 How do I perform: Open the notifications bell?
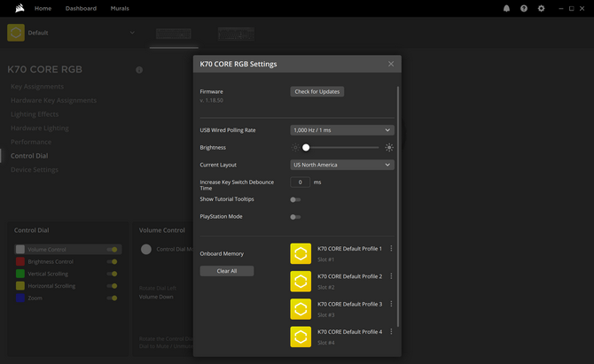506,8
